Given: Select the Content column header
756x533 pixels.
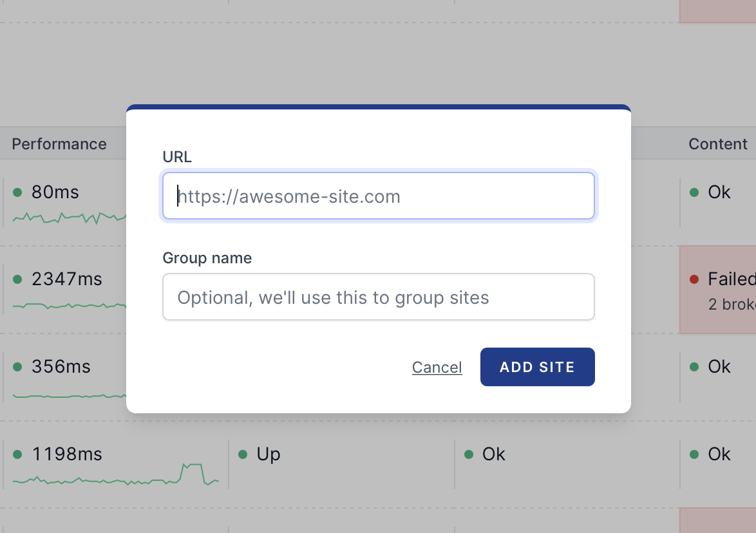Looking at the screenshot, I should point(718,144).
